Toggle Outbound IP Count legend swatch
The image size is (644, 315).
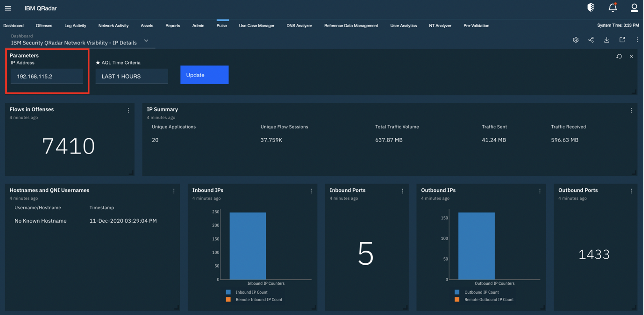click(x=457, y=292)
